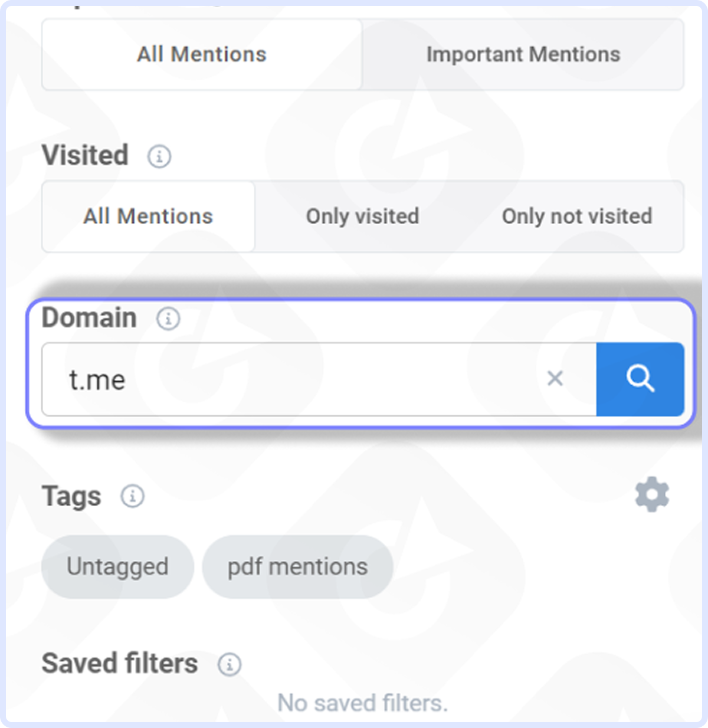Open the Tags info tooltip
708x728 pixels.
[132, 496]
